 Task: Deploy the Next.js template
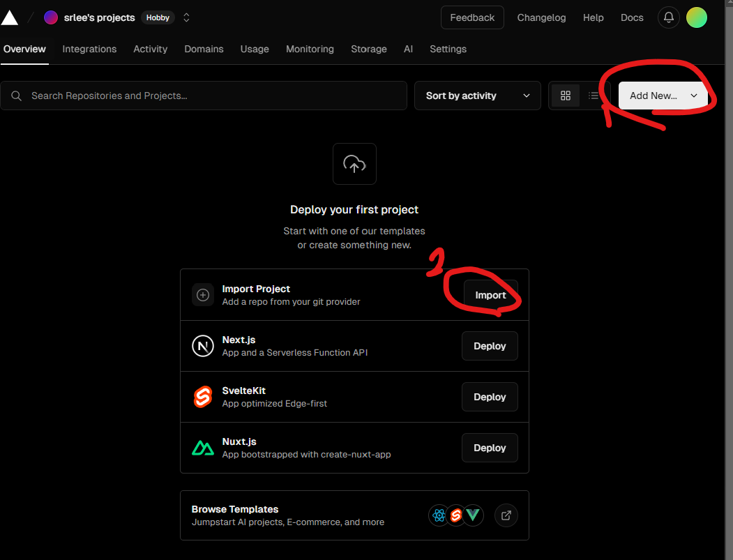[x=490, y=346]
